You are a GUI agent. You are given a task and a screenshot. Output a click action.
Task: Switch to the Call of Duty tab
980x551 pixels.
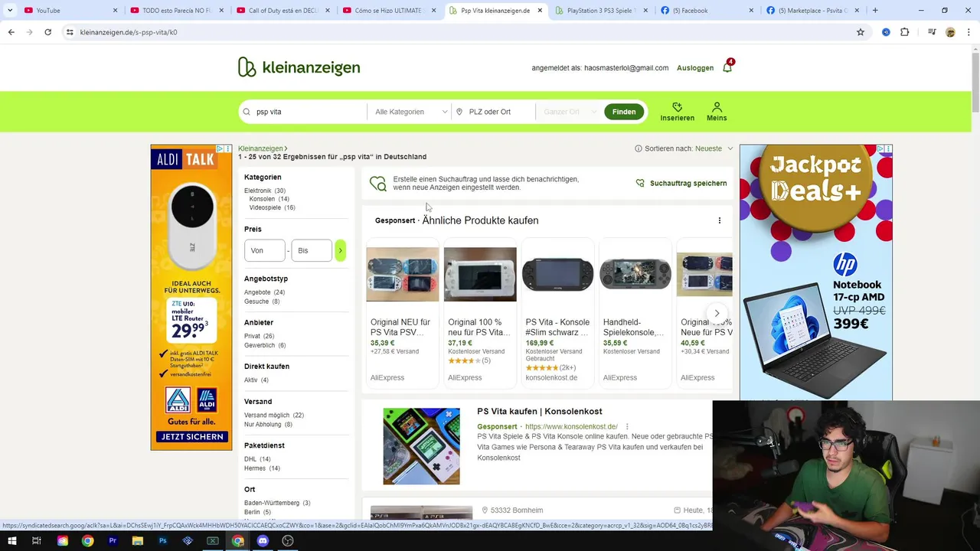pyautogui.click(x=283, y=11)
